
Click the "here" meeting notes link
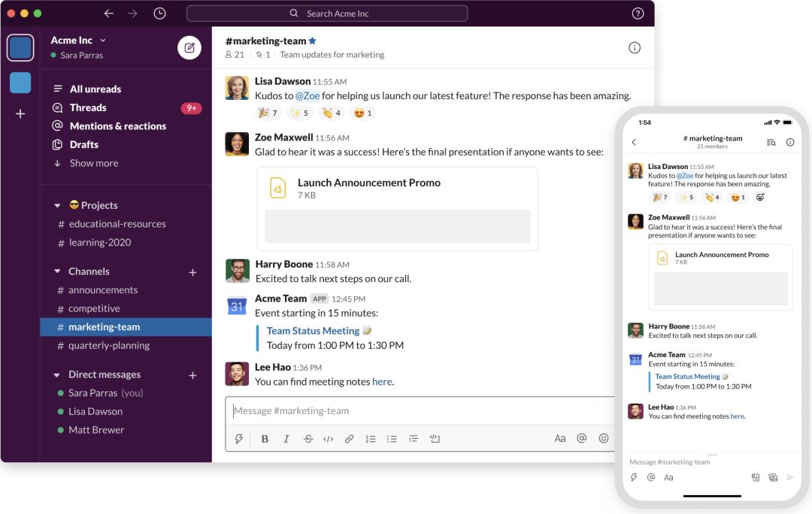click(382, 382)
